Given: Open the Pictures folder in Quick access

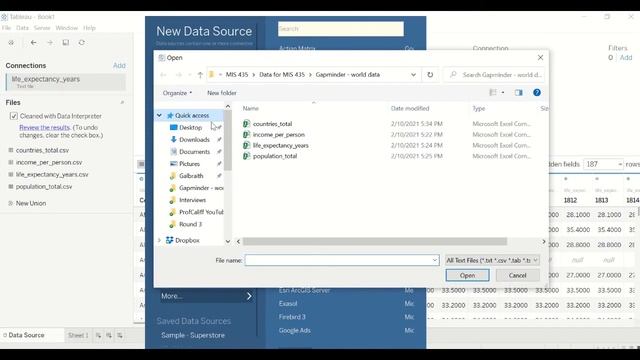Looking at the screenshot, I should pyautogui.click(x=189, y=164).
